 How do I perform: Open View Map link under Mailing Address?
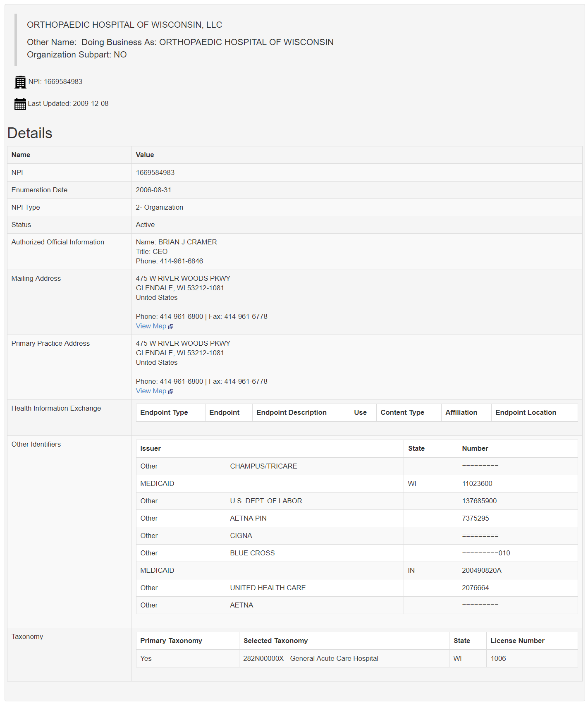(151, 326)
